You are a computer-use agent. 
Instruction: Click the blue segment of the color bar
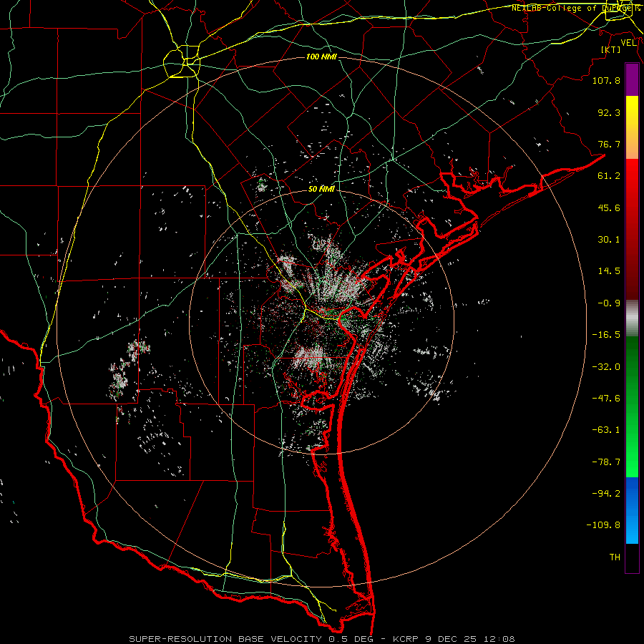click(632, 510)
